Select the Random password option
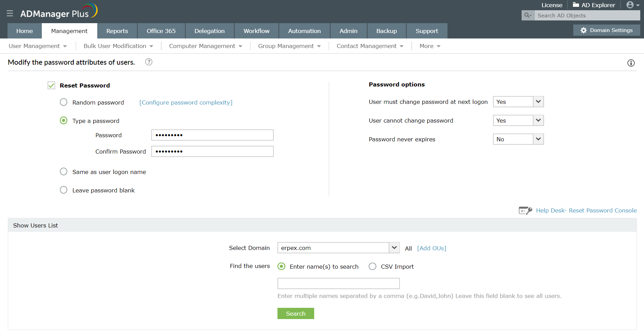 64,102
